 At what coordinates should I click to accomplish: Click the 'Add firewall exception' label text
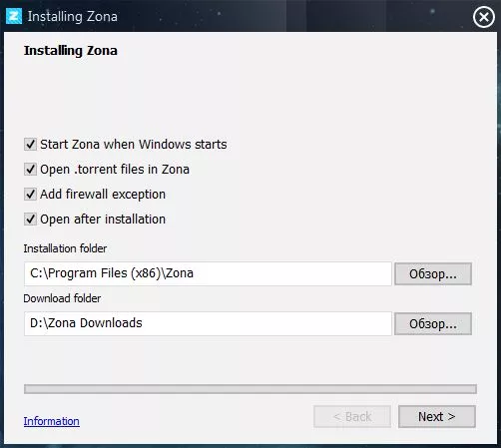click(103, 195)
